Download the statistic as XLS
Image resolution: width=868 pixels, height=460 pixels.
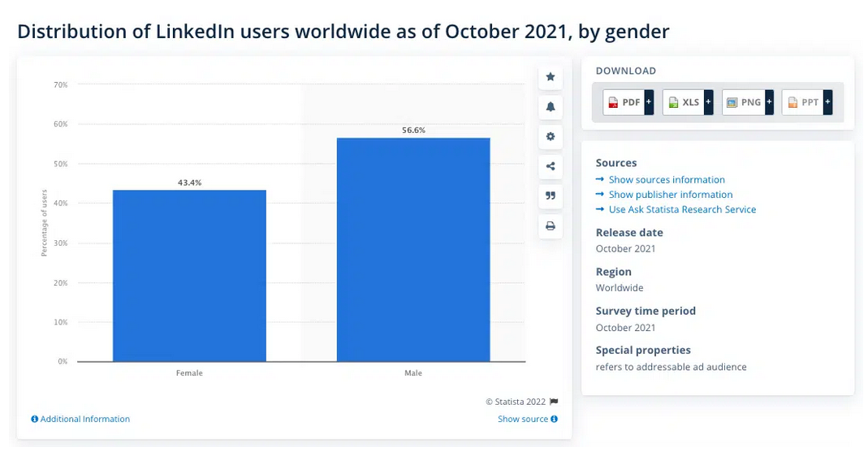pyautogui.click(x=683, y=102)
